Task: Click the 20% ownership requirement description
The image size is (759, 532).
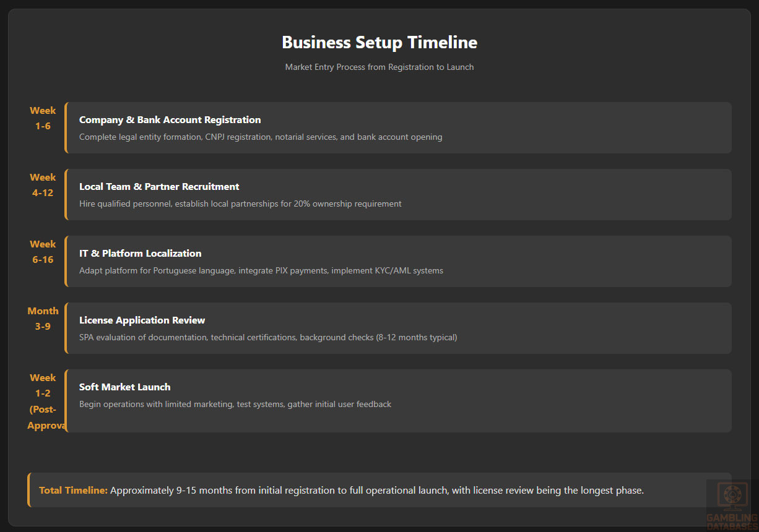Action: tap(240, 204)
